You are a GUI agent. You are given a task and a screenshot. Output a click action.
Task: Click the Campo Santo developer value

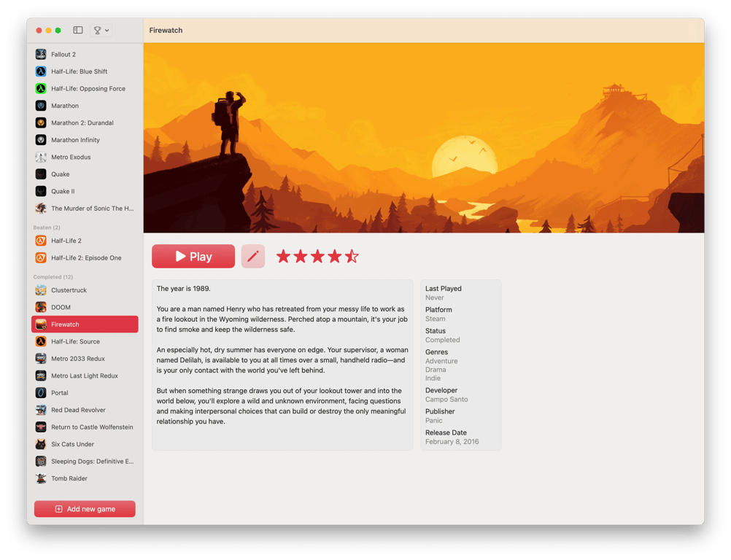(446, 400)
